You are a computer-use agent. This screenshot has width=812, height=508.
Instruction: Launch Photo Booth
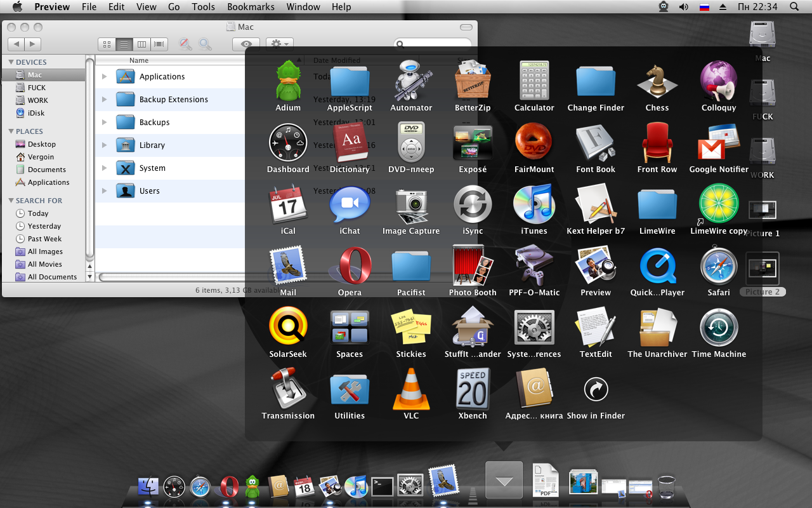(473, 266)
